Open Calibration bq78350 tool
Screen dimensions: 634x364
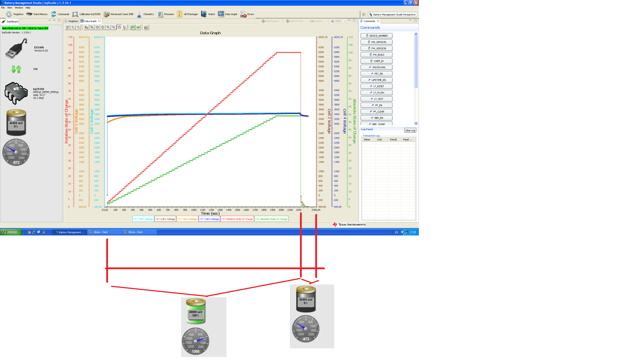click(86, 14)
